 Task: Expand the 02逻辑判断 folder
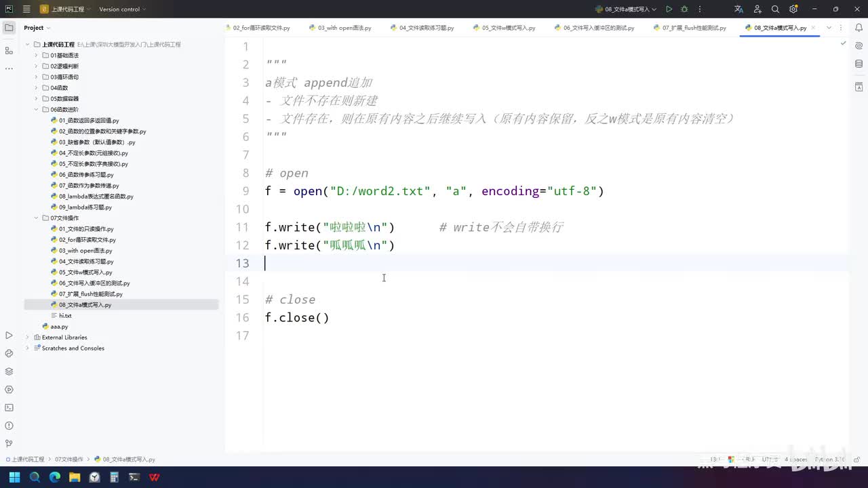click(x=37, y=66)
